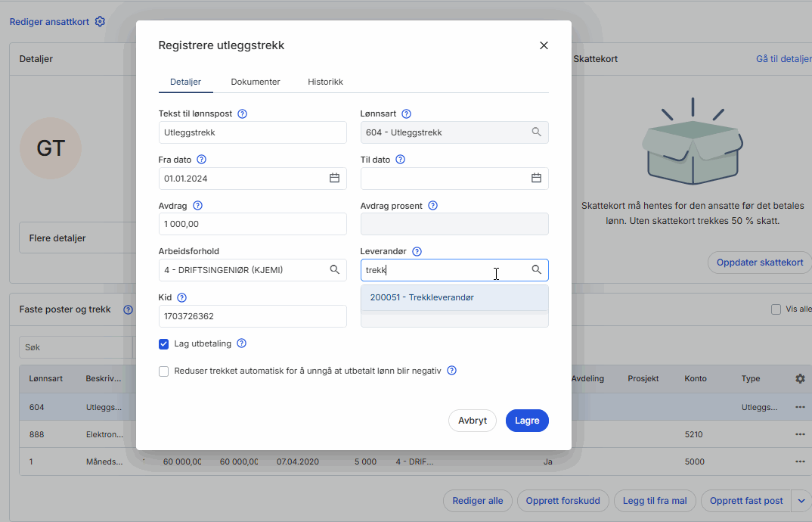The height and width of the screenshot is (522, 812).
Task: Click the Arbeidsforhold search magnifier icon
Action: coord(334,270)
